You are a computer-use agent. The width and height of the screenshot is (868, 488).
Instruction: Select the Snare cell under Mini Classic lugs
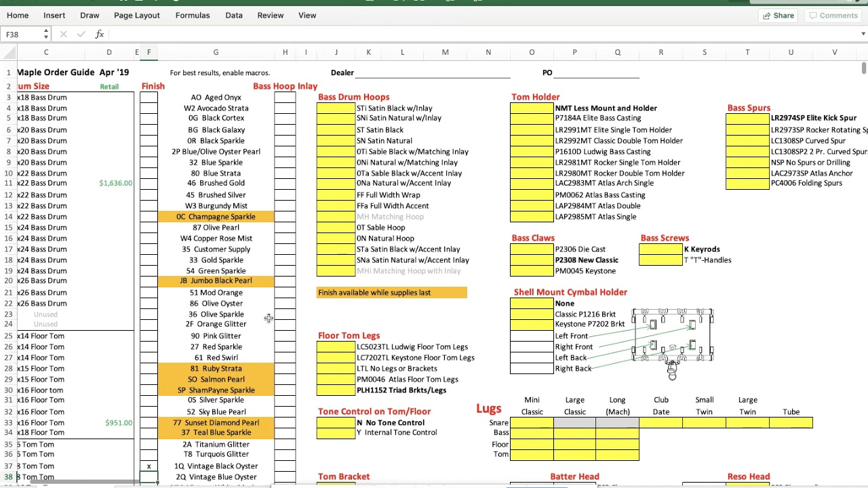tap(532, 423)
